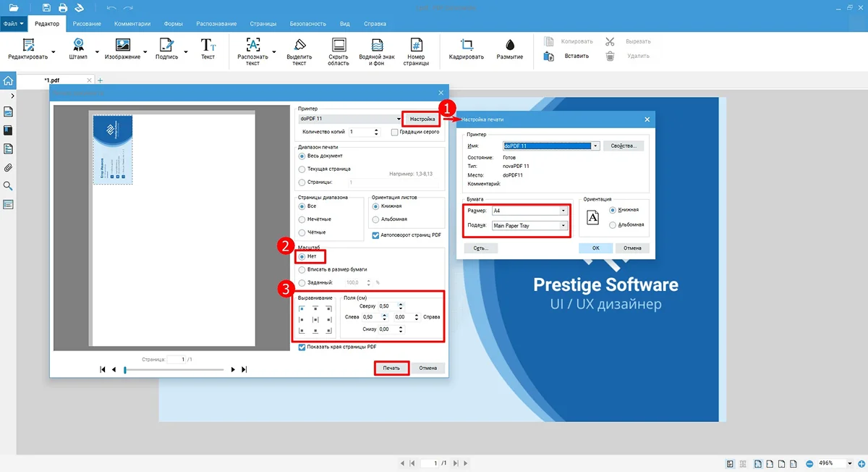Toggle Show PDF page edges checkbox
868x472 pixels.
[x=302, y=347]
